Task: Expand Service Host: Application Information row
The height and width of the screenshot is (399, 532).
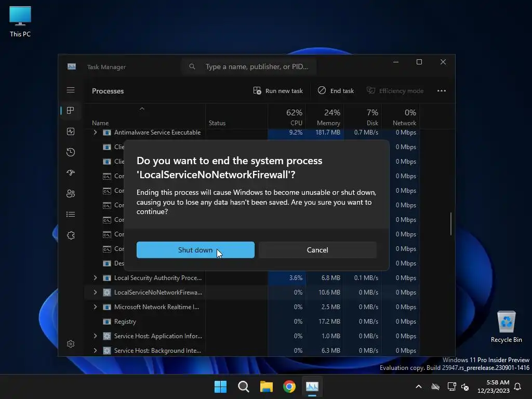Action: point(96,336)
